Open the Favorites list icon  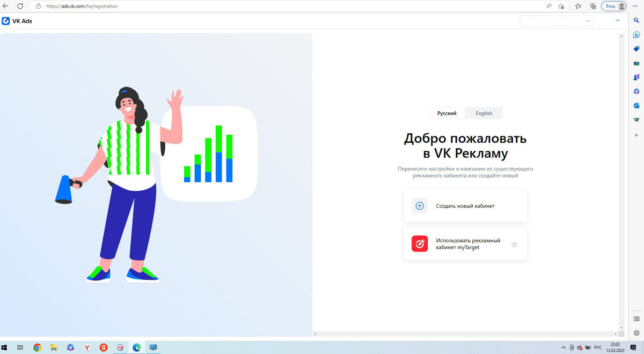[578, 6]
